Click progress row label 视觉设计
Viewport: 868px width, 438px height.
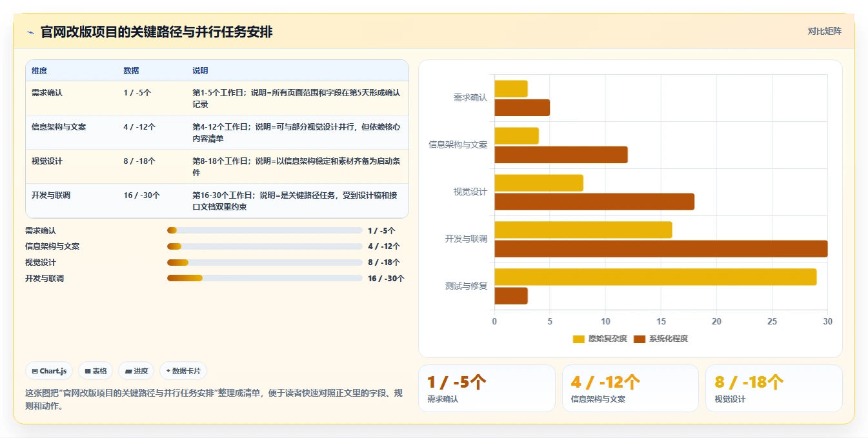coord(41,263)
